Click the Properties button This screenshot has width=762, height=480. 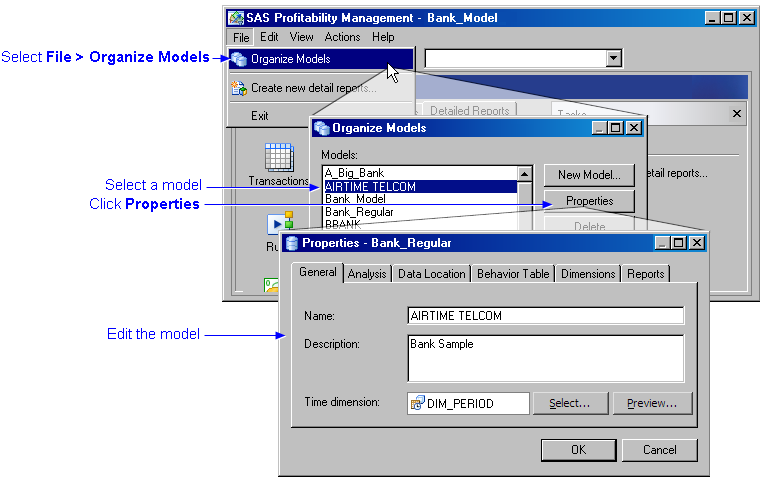point(589,201)
